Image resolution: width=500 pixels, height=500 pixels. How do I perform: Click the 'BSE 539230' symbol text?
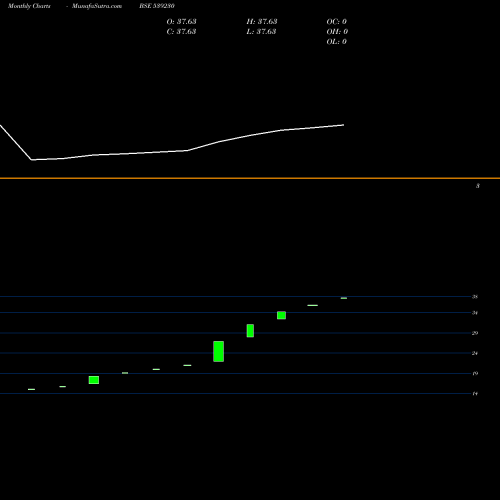[x=157, y=6]
